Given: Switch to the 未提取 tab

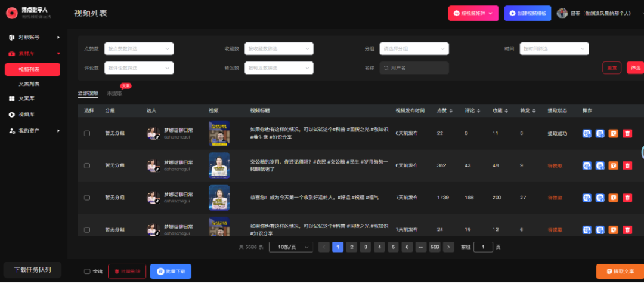Looking at the screenshot, I should pos(114,93).
